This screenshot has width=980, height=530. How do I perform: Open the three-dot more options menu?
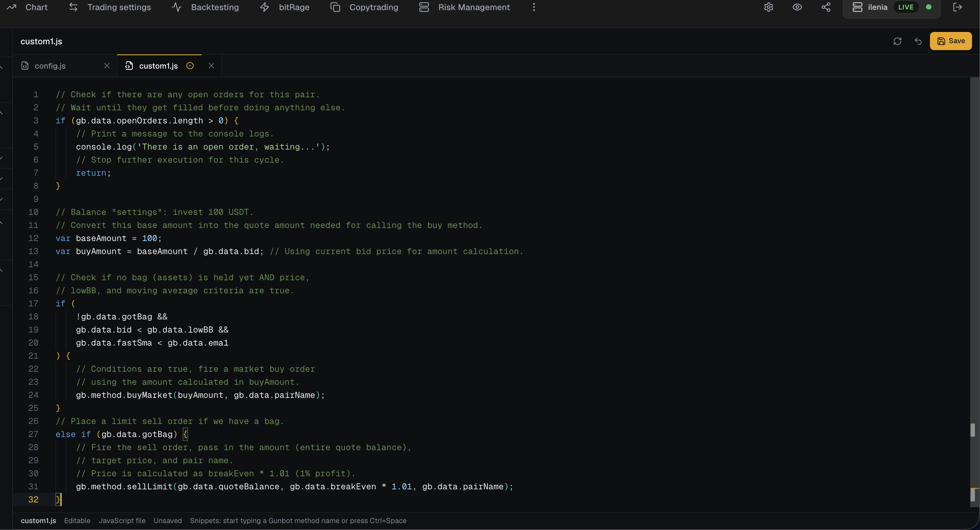click(534, 7)
